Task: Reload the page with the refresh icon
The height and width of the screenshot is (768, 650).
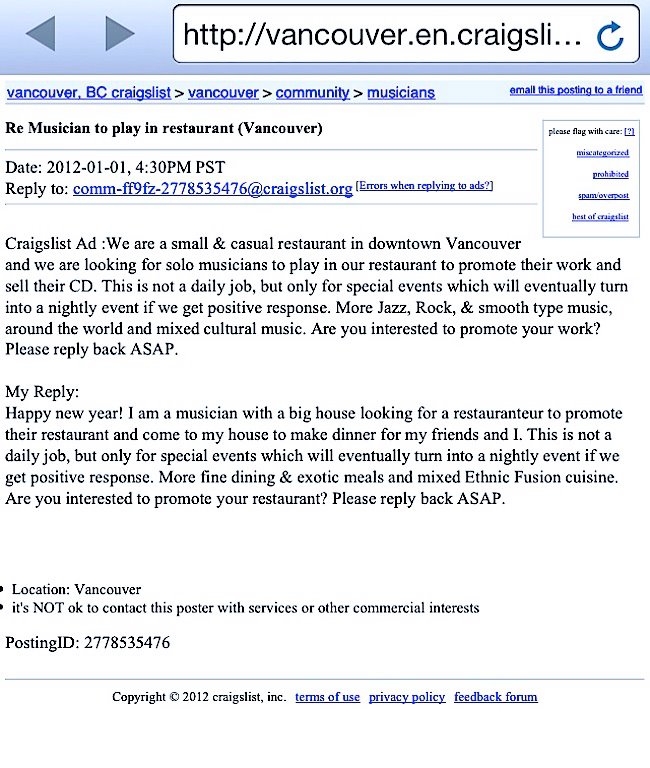Action: 609,37
